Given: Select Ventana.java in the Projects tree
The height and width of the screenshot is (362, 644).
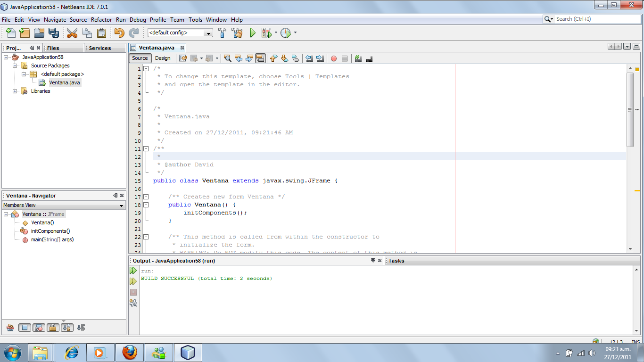Looking at the screenshot, I should pyautogui.click(x=65, y=82).
